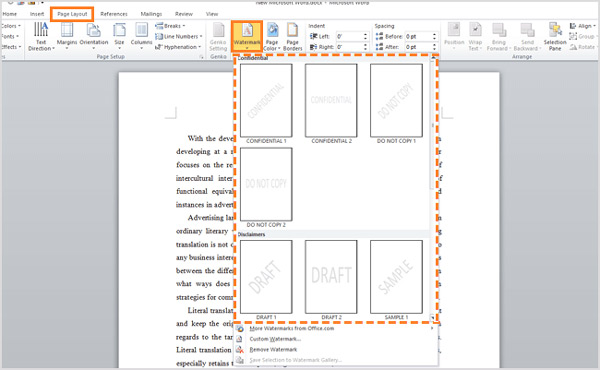
Task: Click the Spacing Before value field
Action: click(419, 36)
